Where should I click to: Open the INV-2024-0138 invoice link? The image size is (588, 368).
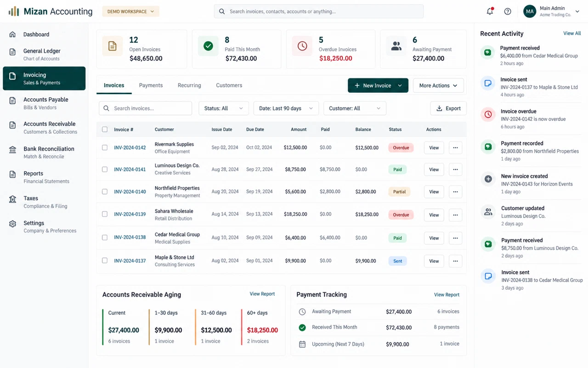coord(130,238)
